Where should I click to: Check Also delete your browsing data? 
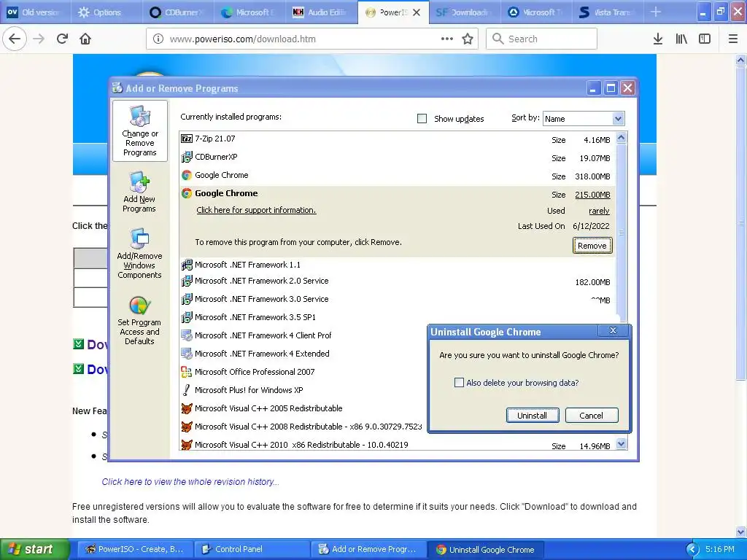(x=460, y=383)
